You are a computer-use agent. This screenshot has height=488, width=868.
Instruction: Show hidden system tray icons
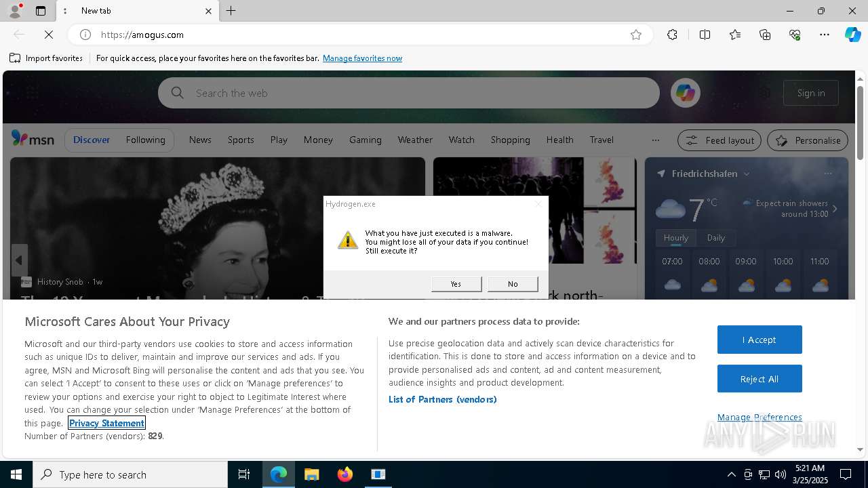click(x=731, y=474)
